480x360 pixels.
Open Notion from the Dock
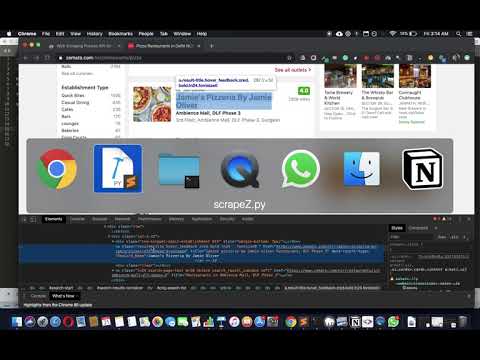[x=355, y=322]
